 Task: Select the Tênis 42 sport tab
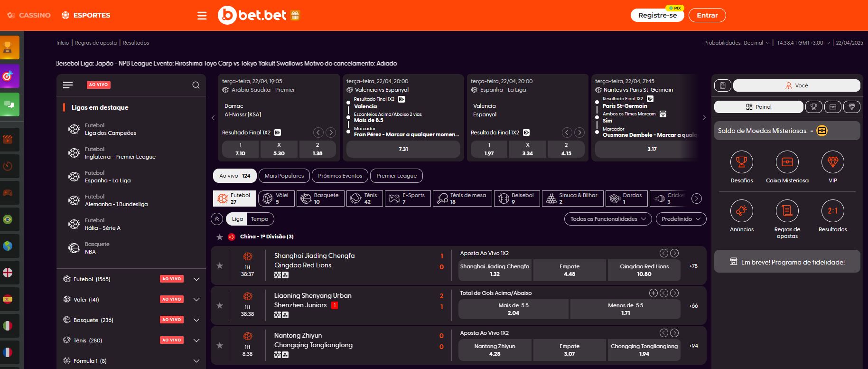coord(364,199)
